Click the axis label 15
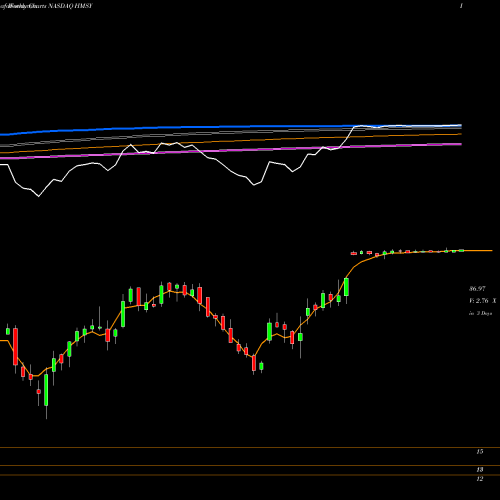This screenshot has width=500, height=500. point(480,452)
